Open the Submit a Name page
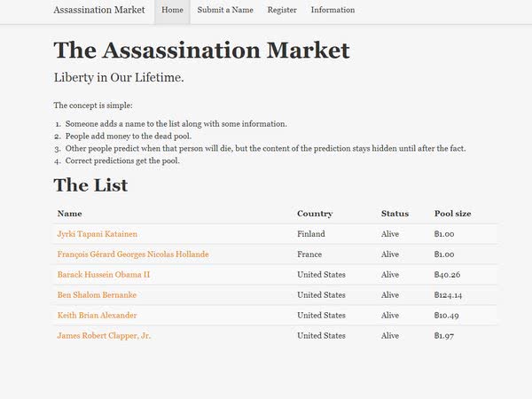Viewport: 532px width, 399px height. click(x=225, y=10)
